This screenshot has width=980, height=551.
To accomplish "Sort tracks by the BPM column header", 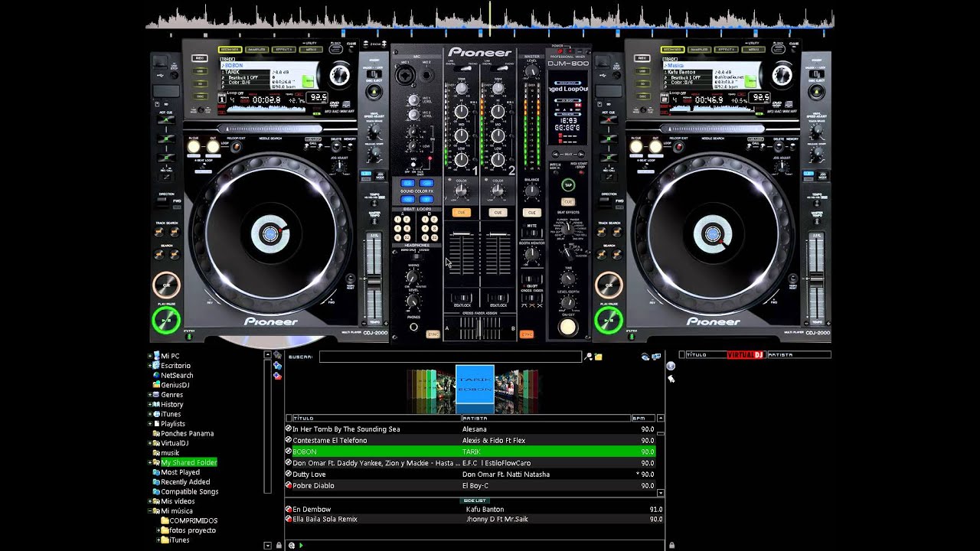I will pos(643,419).
